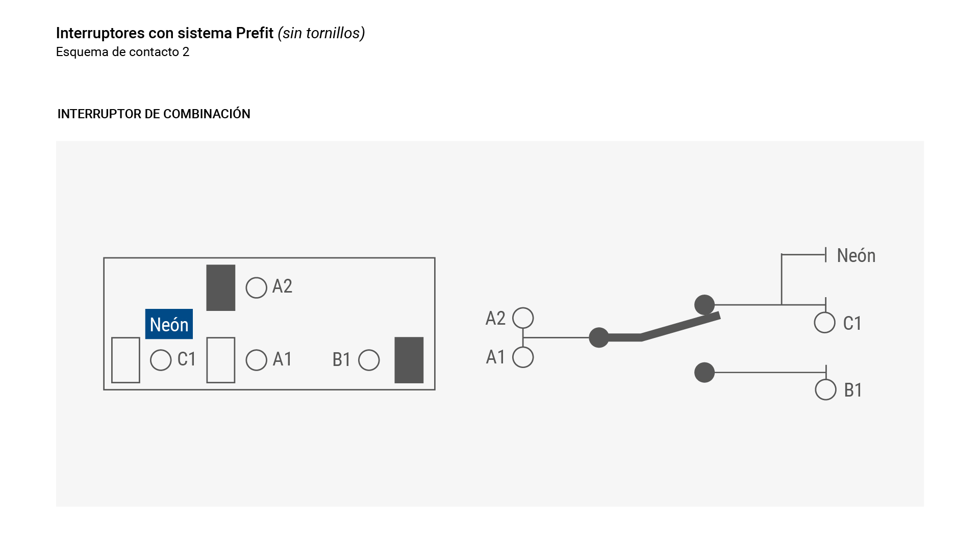Click the upper contact dot leading to C1
The height and width of the screenshot is (551, 980).
(x=705, y=305)
